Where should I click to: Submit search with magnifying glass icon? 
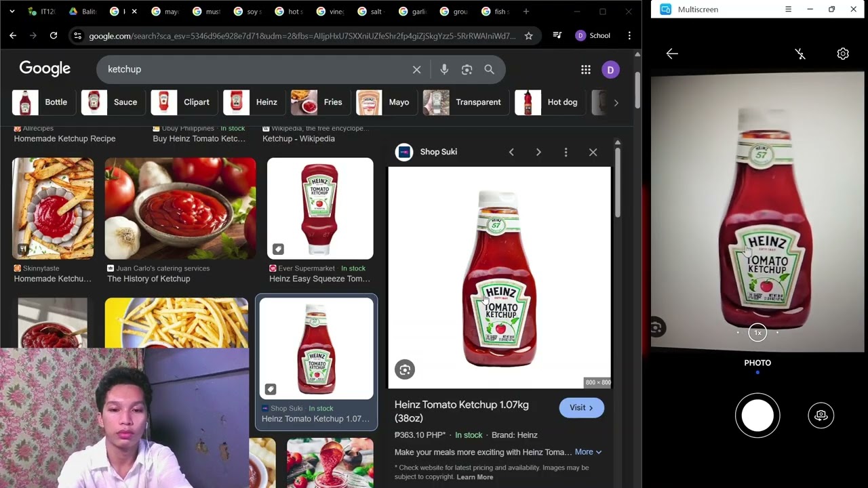[489, 69]
